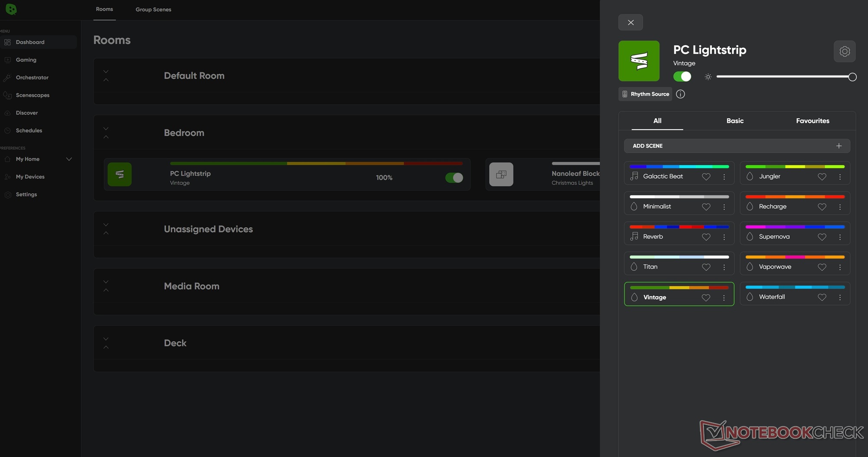Screen dimensions: 868x457
Task: Favourite the Waterfall scene
Action: [x=822, y=297]
